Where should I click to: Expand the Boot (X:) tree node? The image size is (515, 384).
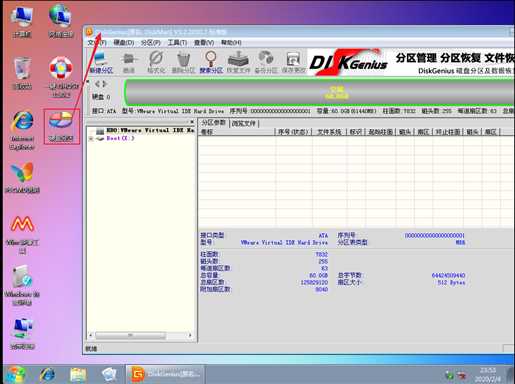click(x=90, y=139)
